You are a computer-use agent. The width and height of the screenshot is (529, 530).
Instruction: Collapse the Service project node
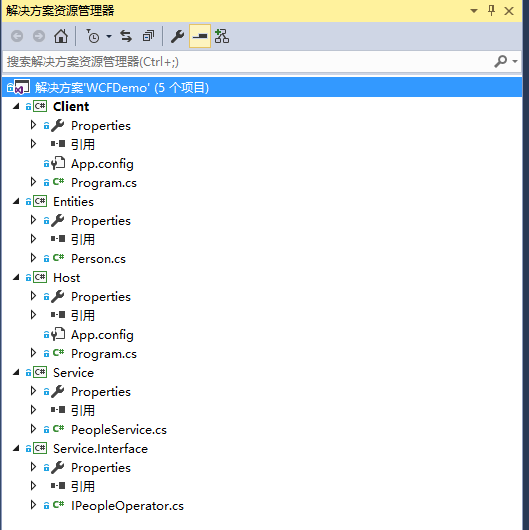pos(16,372)
